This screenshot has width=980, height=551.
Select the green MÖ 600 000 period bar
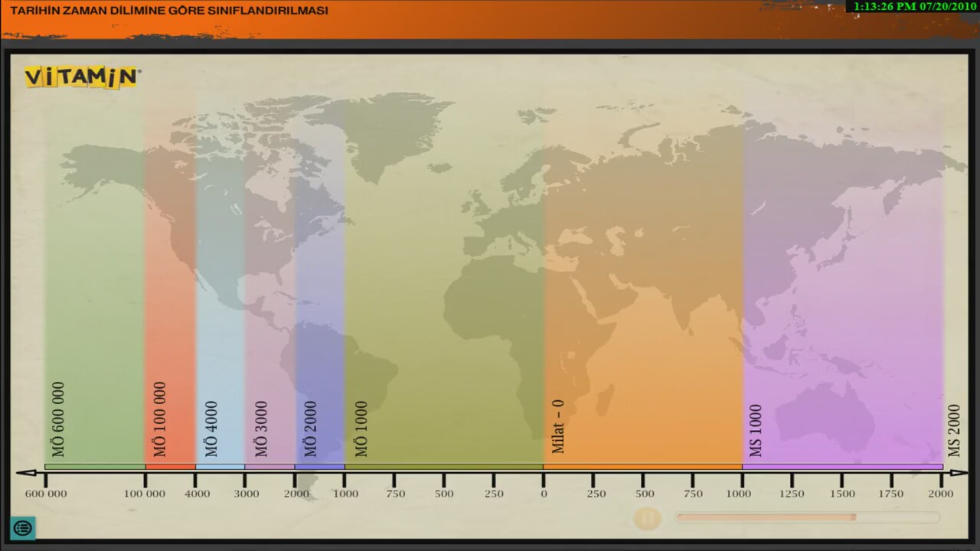tap(95, 467)
